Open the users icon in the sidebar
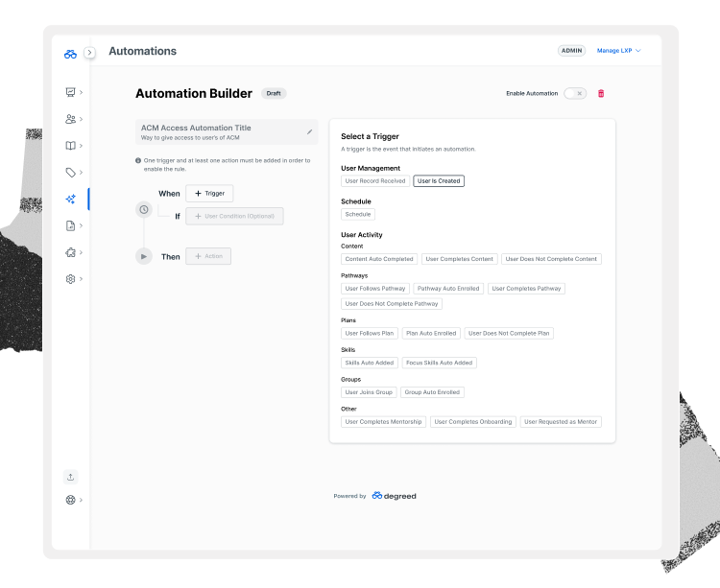The width and height of the screenshot is (720, 588). pos(71,119)
